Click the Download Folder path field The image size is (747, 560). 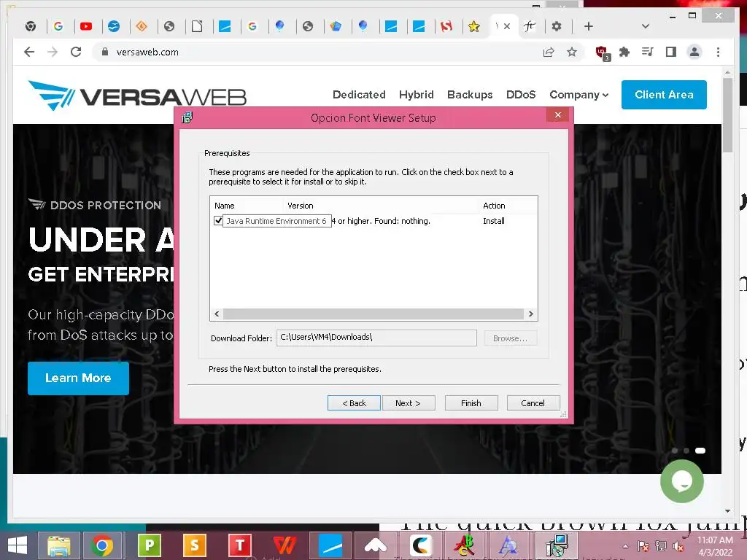(376, 338)
